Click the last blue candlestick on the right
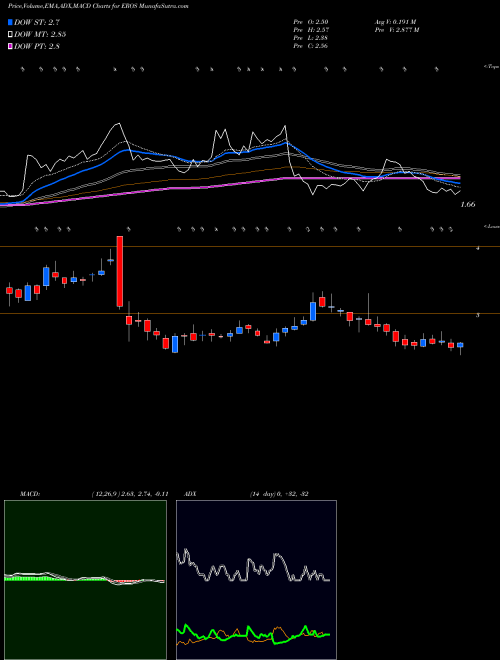The height and width of the screenshot is (660, 500). click(460, 345)
